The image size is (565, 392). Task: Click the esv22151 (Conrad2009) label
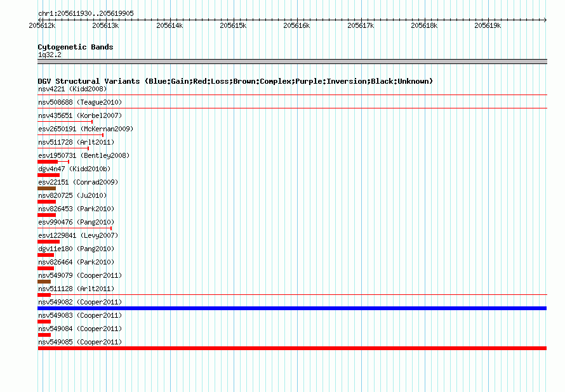(x=78, y=182)
